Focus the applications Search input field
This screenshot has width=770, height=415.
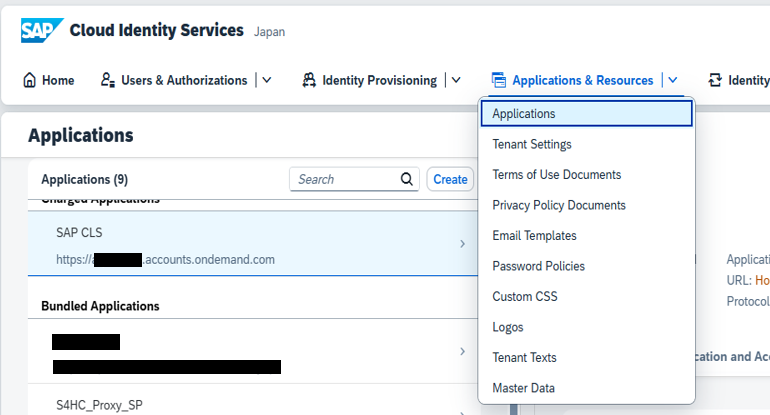click(x=344, y=179)
